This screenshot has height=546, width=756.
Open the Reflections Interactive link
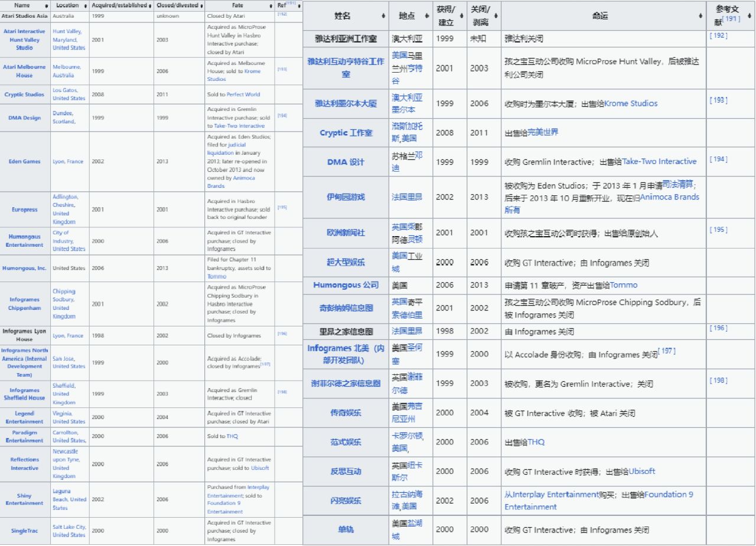[x=24, y=463]
